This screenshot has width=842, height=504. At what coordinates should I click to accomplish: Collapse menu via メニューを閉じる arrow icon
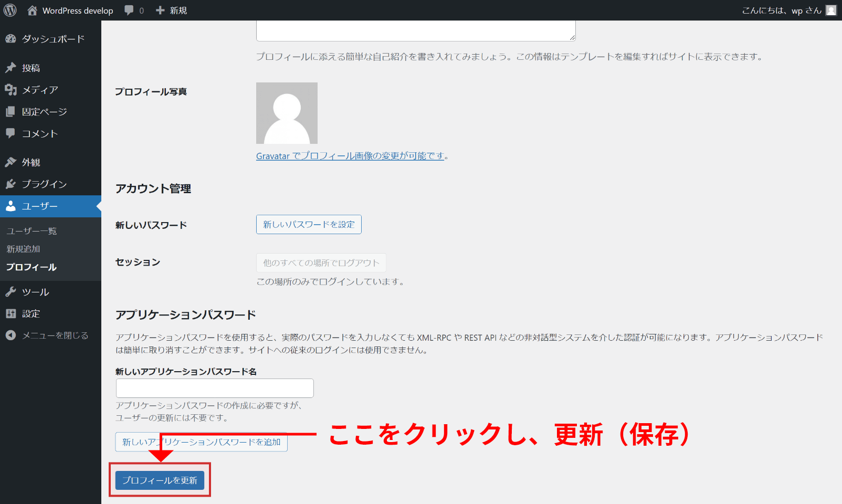click(10, 335)
